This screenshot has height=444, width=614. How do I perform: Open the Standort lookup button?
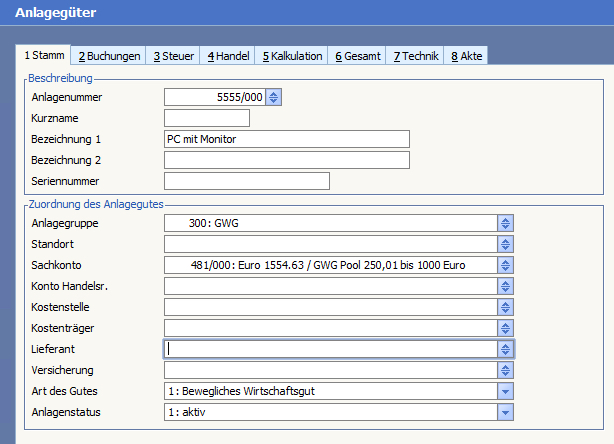[506, 244]
